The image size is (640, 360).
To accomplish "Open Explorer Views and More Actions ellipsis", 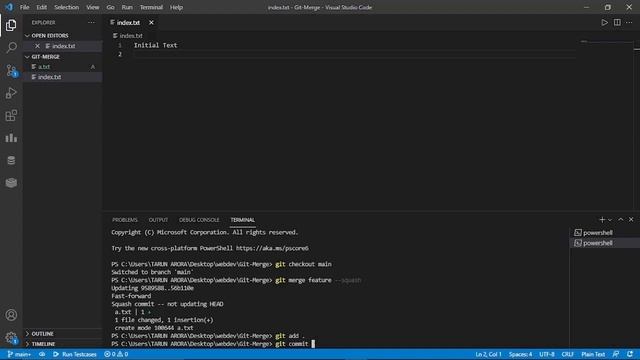I will [x=91, y=22].
